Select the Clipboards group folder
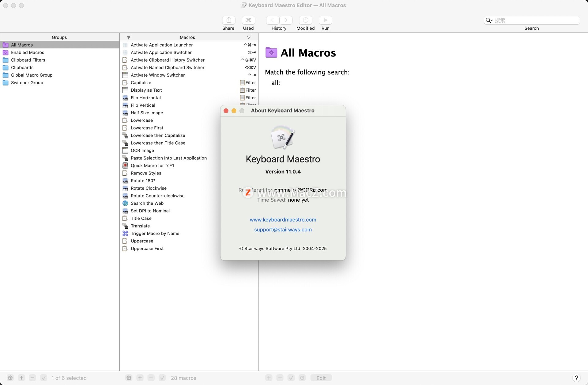The height and width of the screenshot is (385, 588). point(60,67)
